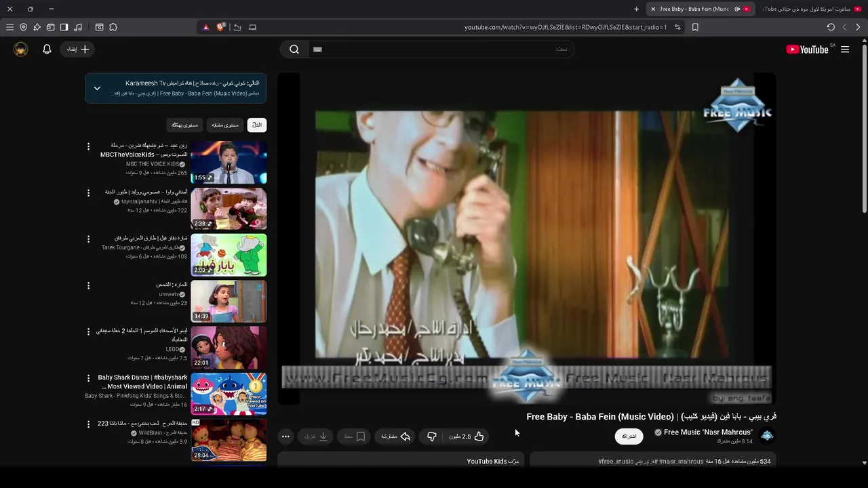Go back with left chevron navigation arrow
The width and height of the screenshot is (868, 488).
point(844,27)
